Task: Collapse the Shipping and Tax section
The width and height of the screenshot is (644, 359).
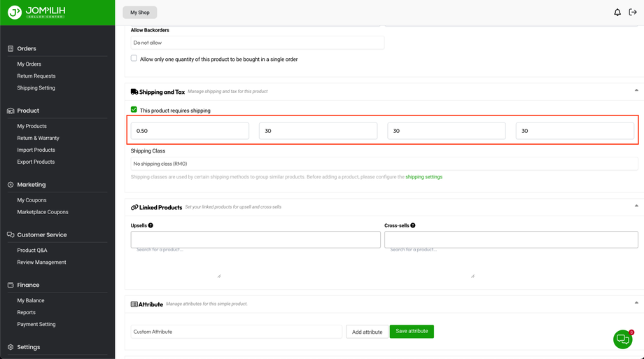Action: (636, 90)
